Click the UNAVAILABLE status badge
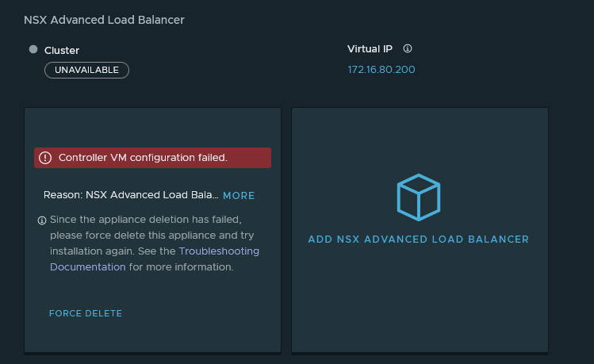Screen dimensions: 594x364 pyautogui.click(x=86, y=70)
